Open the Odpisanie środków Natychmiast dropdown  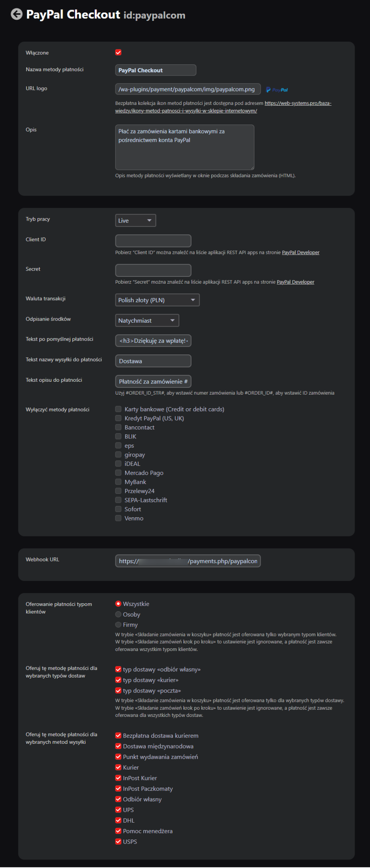(x=147, y=321)
